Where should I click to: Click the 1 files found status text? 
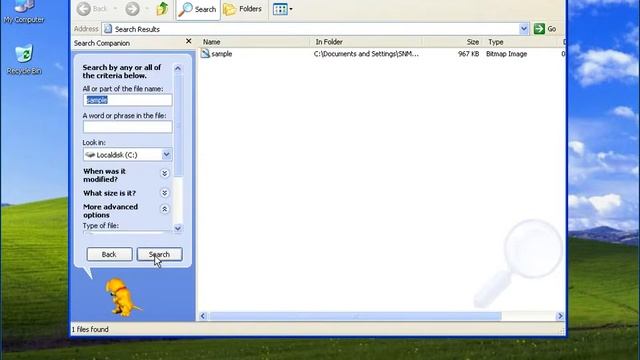click(x=90, y=329)
